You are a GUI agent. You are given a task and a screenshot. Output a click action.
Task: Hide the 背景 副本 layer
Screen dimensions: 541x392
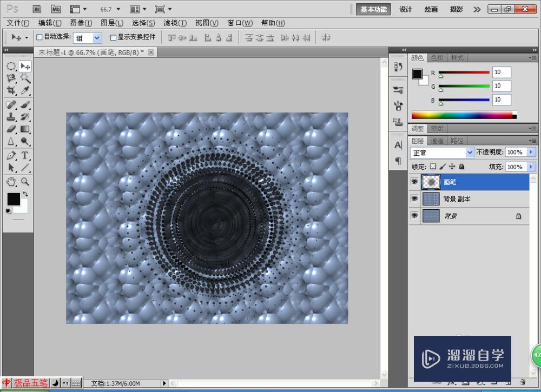(x=414, y=199)
